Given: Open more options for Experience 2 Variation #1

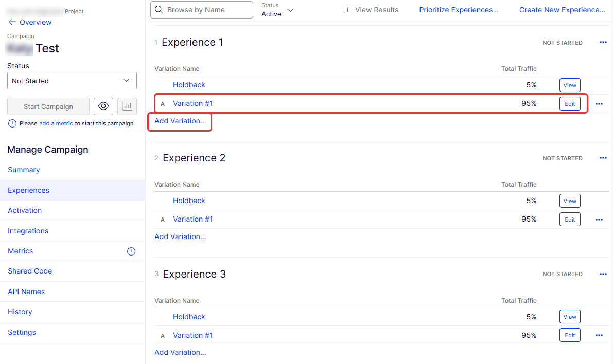Looking at the screenshot, I should (x=599, y=220).
